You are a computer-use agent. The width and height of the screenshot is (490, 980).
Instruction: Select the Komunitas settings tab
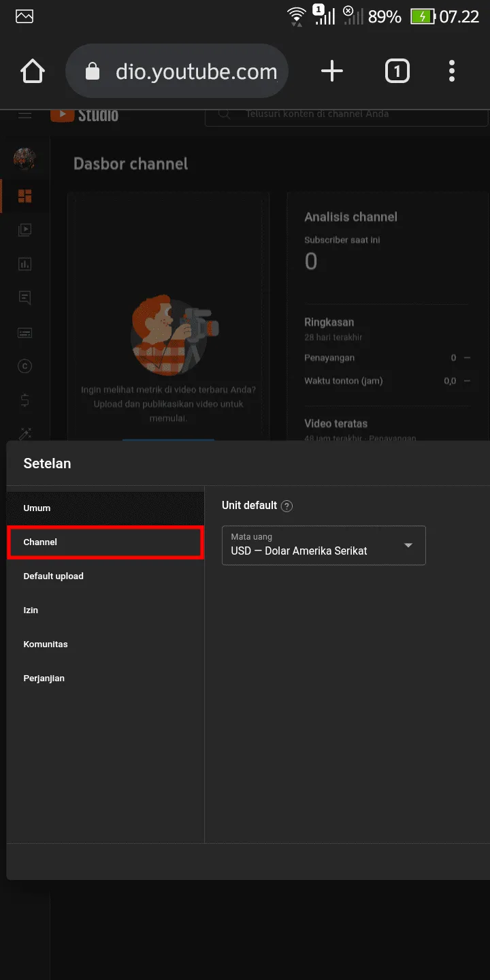pos(105,644)
